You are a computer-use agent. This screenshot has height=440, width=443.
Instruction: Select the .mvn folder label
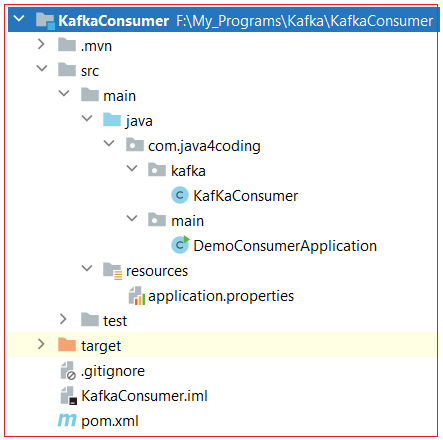coord(96,46)
